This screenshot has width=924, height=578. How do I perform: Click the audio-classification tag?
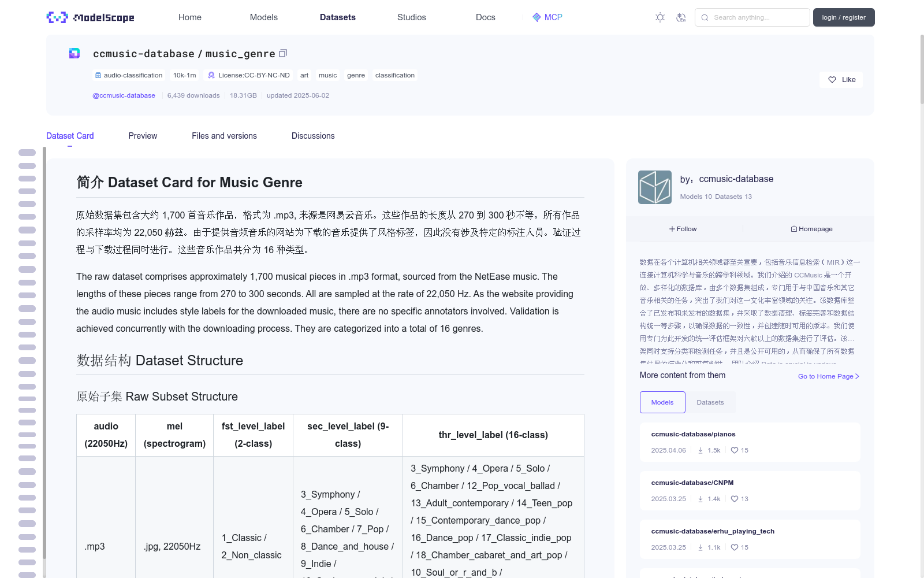click(x=129, y=75)
